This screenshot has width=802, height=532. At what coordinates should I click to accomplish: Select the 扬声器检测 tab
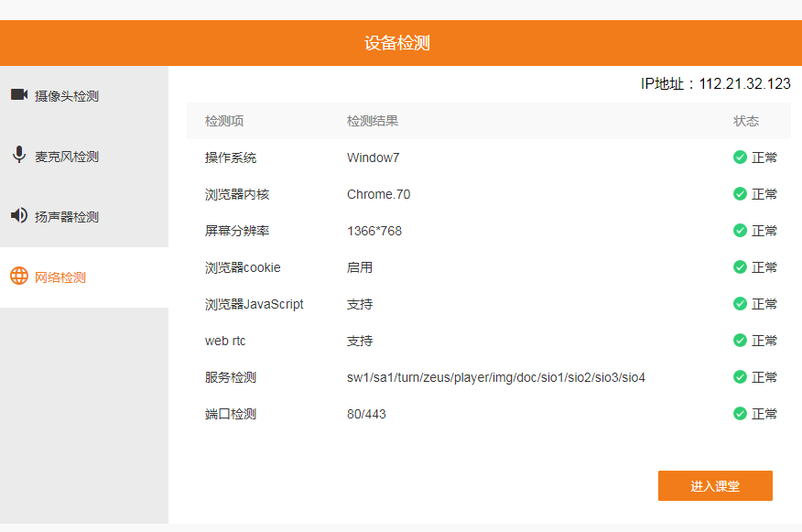(67, 217)
